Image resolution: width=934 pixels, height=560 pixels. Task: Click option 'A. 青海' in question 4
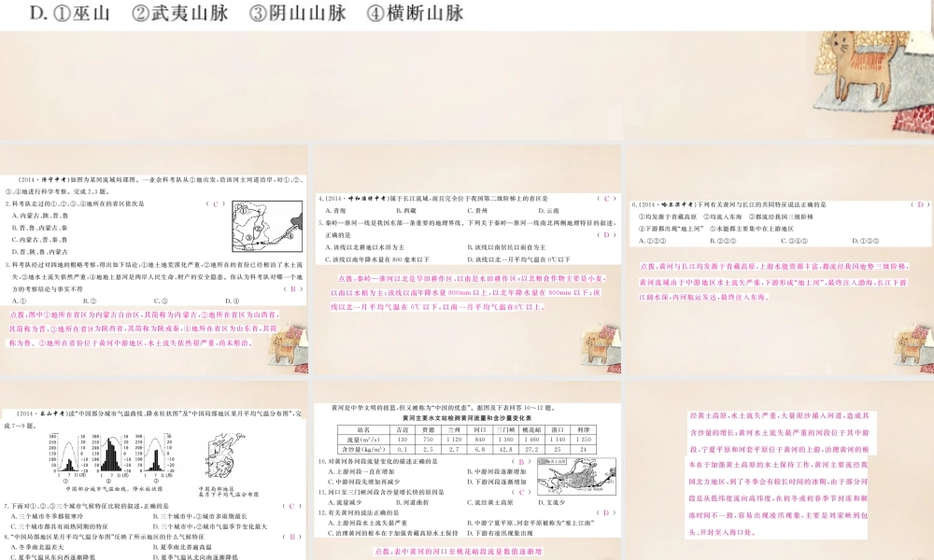(336, 211)
